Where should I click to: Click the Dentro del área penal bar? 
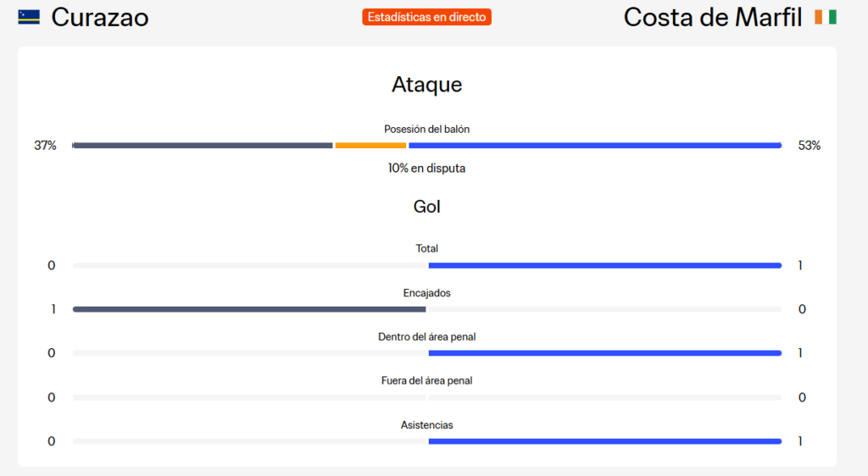pos(605,353)
